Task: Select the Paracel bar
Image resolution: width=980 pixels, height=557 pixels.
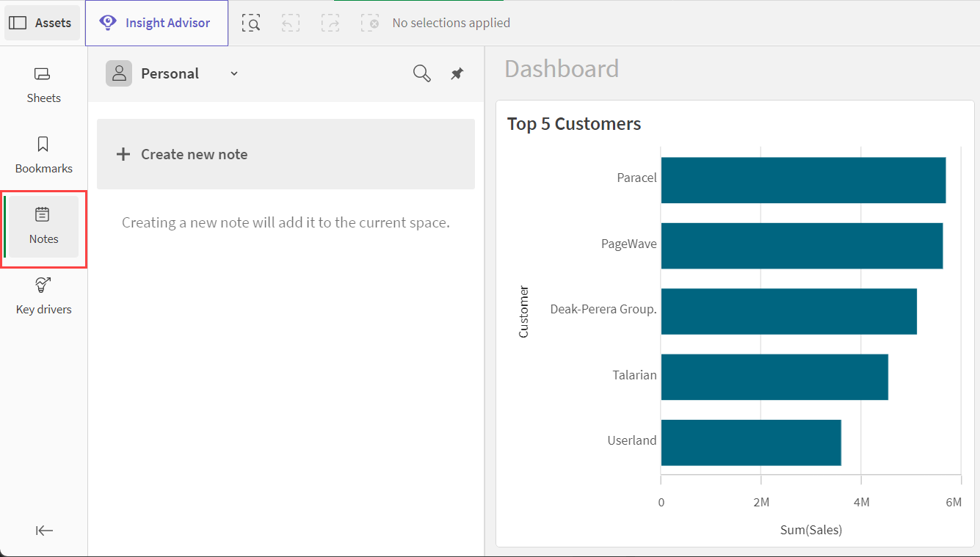Action: click(x=803, y=180)
